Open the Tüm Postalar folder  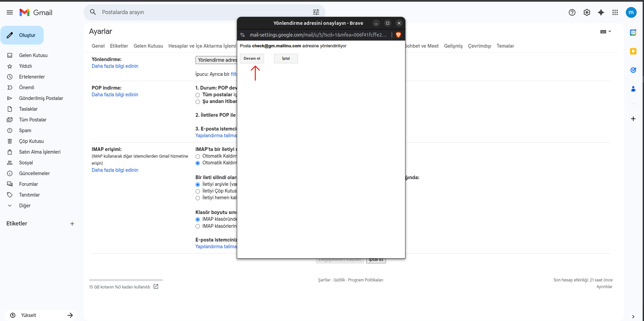33,120
